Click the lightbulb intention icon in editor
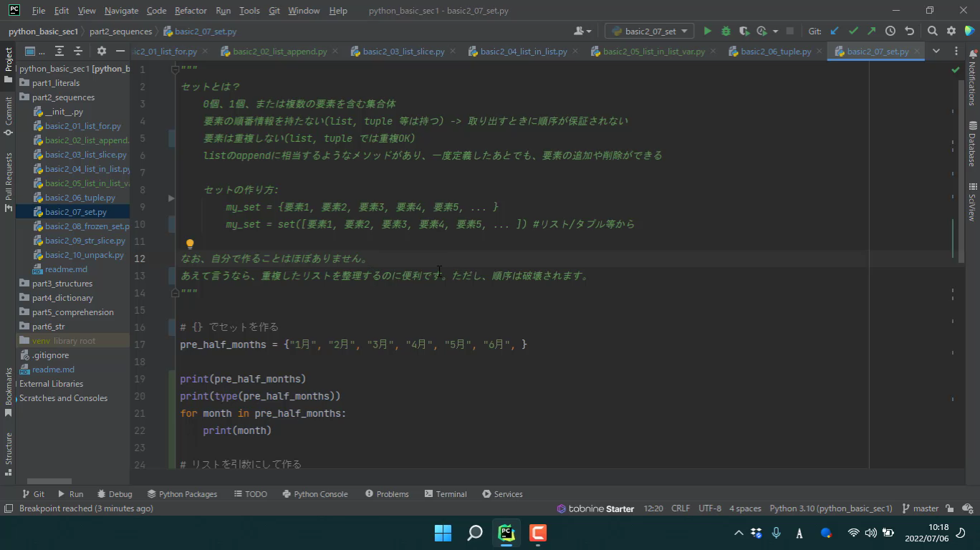Screen dimensions: 980x550 pyautogui.click(x=190, y=244)
